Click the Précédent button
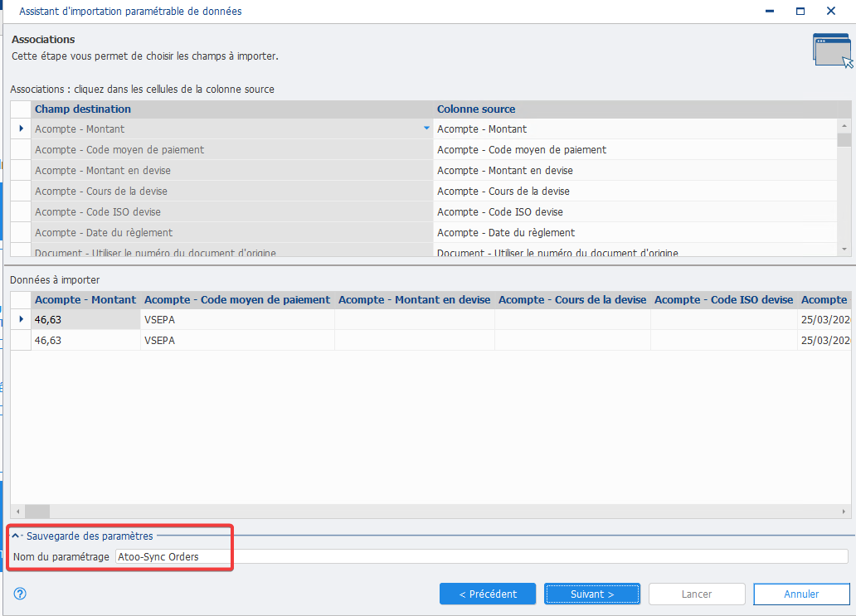Screen dimensions: 856x616 (x=488, y=594)
